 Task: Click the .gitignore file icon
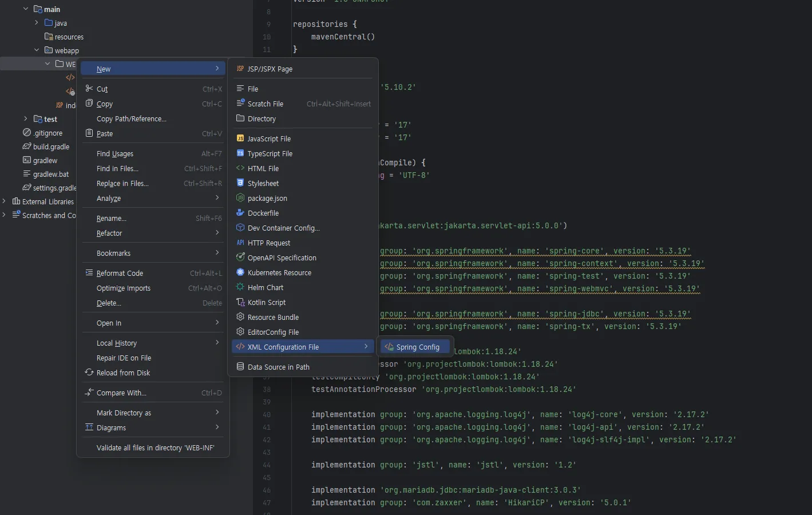click(x=27, y=133)
